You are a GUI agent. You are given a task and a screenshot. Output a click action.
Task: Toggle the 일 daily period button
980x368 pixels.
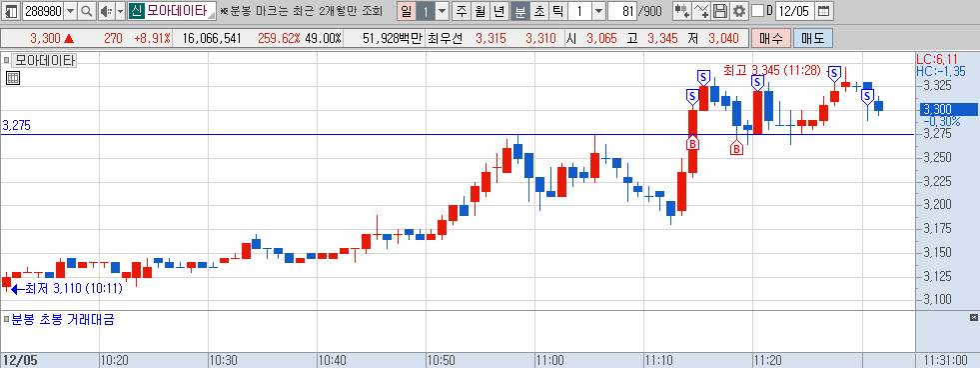tap(407, 11)
